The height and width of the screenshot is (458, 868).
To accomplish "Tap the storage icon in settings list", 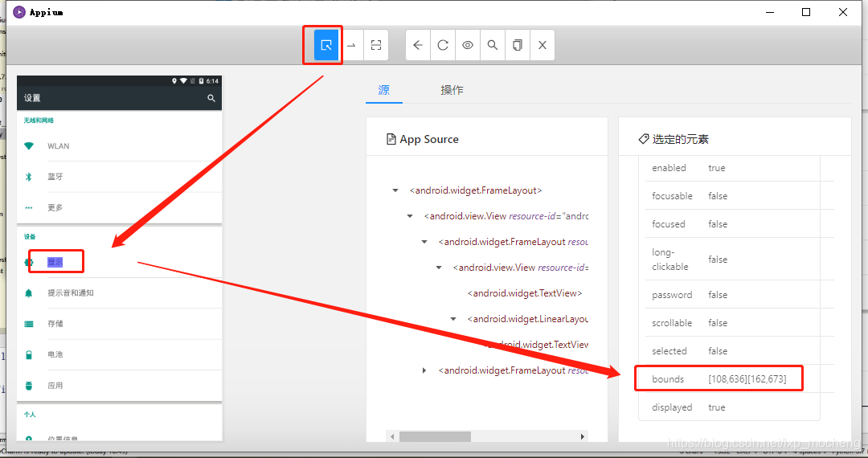I will (29, 324).
